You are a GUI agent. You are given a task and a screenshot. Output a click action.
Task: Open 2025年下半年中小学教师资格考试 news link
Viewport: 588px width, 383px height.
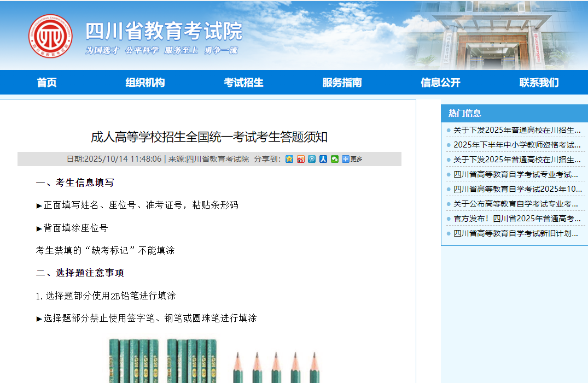517,145
